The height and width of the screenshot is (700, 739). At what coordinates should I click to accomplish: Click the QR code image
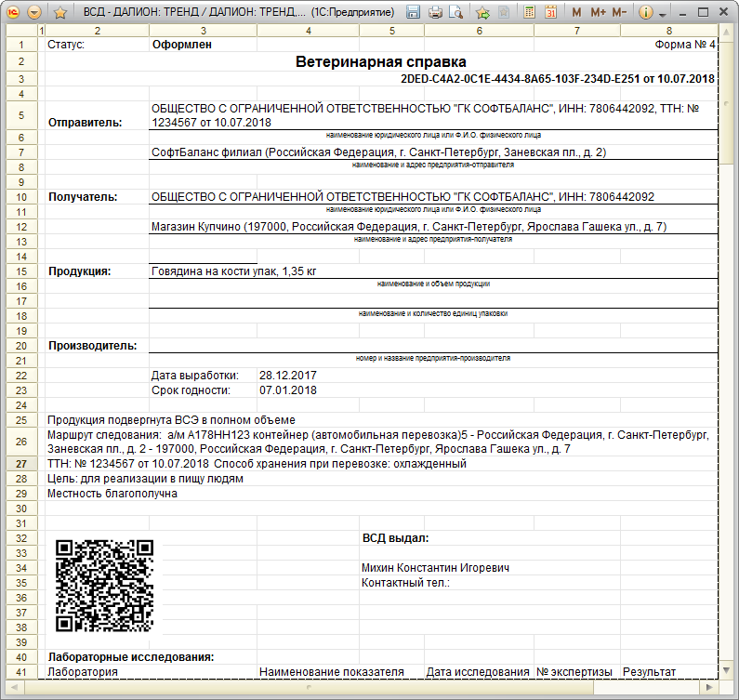point(105,586)
